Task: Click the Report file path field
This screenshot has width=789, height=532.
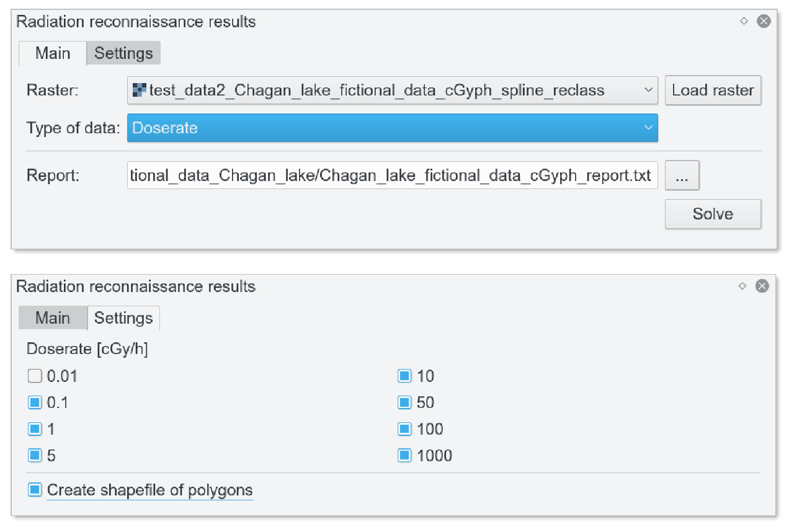Action: tap(392, 176)
